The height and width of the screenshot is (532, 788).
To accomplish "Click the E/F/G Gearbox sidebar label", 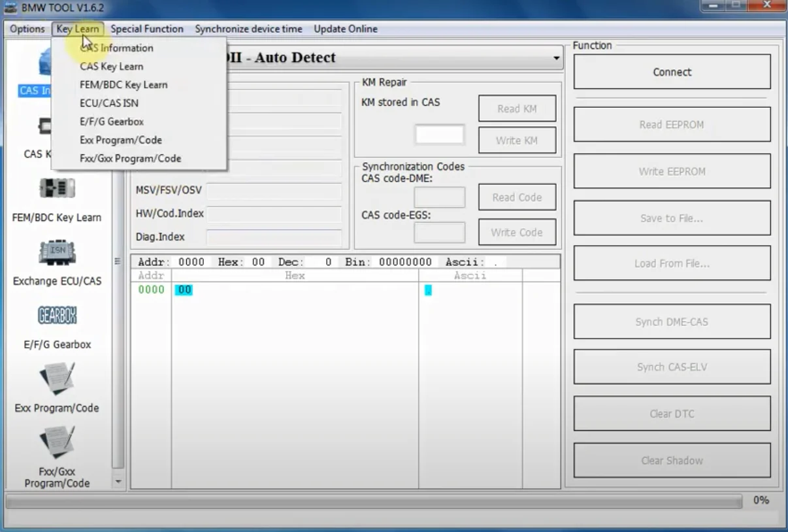I will coord(57,344).
